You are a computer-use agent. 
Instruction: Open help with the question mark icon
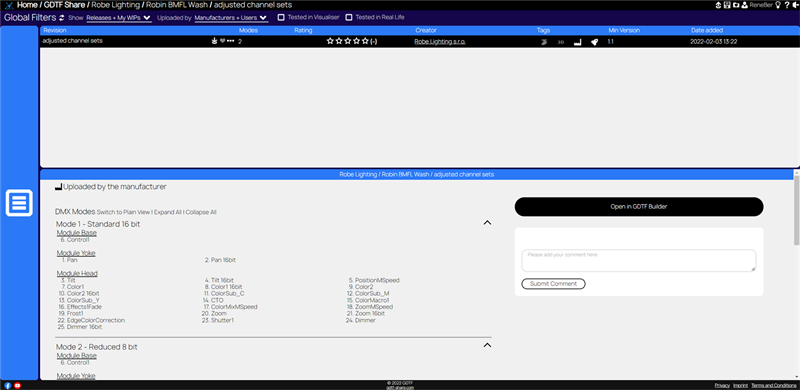pyautogui.click(x=787, y=5)
